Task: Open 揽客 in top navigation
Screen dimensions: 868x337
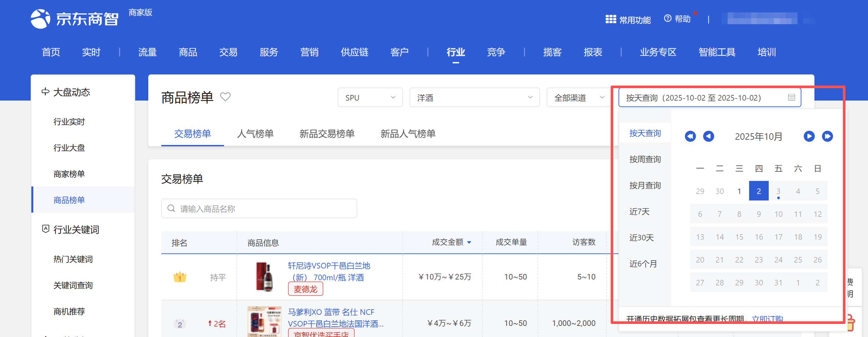Action: [552, 52]
